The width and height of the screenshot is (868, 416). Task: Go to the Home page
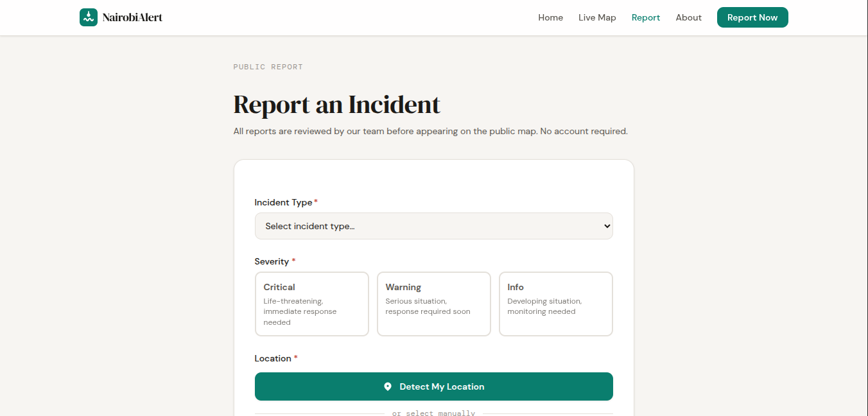click(550, 17)
